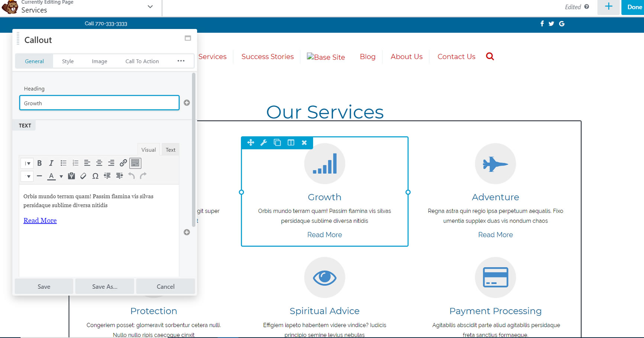Open column settings icon on module toolbar
The width and height of the screenshot is (644, 338).
291,143
